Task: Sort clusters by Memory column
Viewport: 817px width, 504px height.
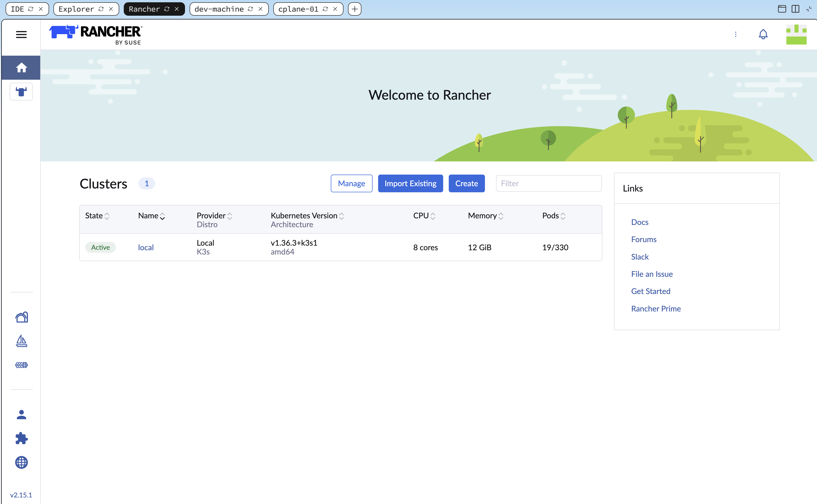Action: pyautogui.click(x=485, y=216)
